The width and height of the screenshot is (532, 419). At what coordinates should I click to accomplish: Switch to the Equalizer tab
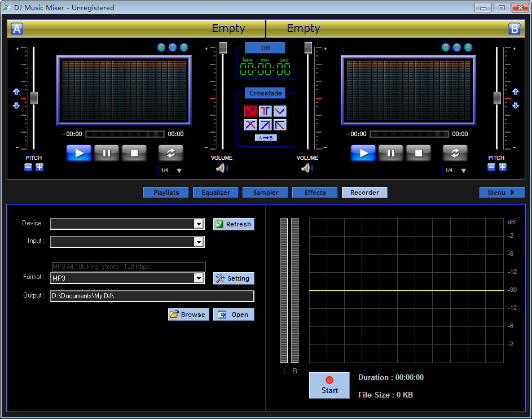click(x=216, y=192)
